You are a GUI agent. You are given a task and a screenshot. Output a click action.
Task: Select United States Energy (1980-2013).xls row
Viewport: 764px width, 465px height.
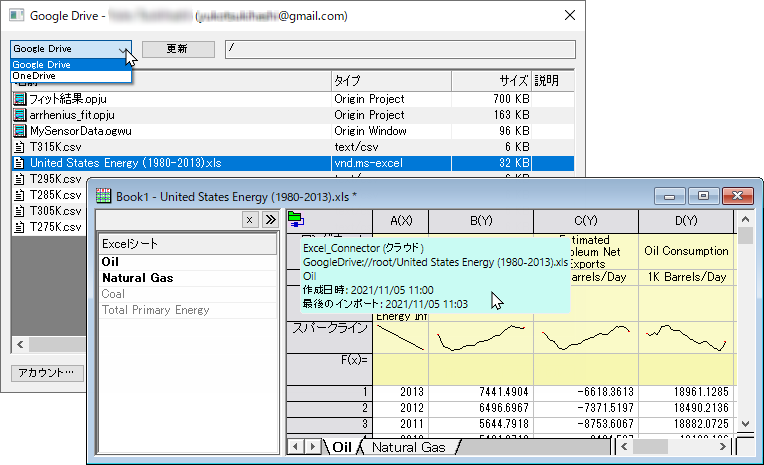(292, 163)
